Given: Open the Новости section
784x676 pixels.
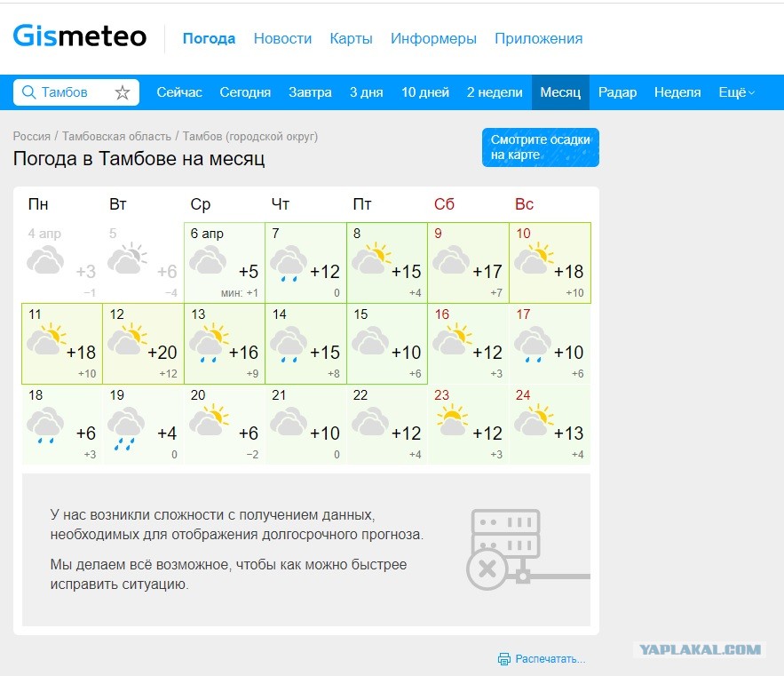Looking at the screenshot, I should tap(282, 38).
